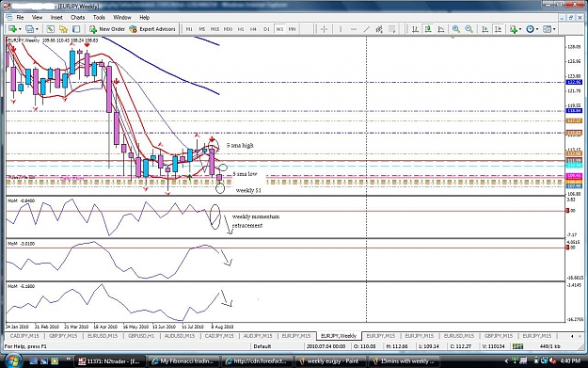588x368 pixels.
Task: Toggle the Terminal window icon
Action: coord(76,29)
